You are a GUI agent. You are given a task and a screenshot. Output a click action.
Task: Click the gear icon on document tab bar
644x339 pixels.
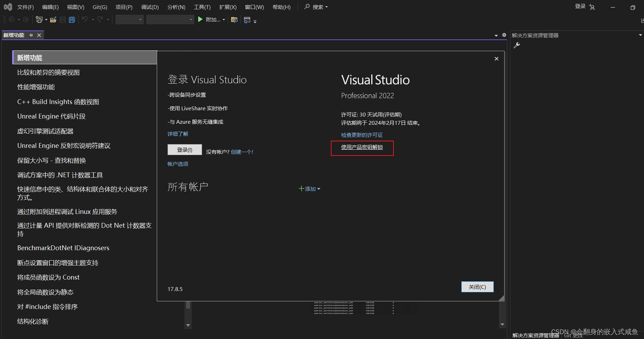(x=504, y=35)
